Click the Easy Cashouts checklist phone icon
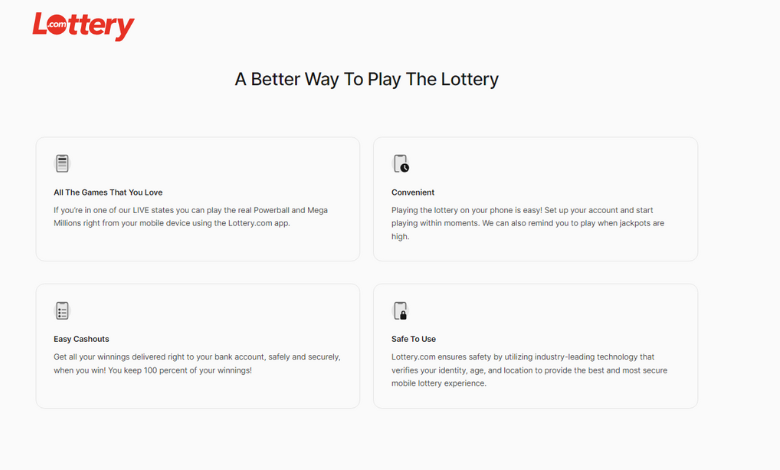780x470 pixels. tap(62, 310)
